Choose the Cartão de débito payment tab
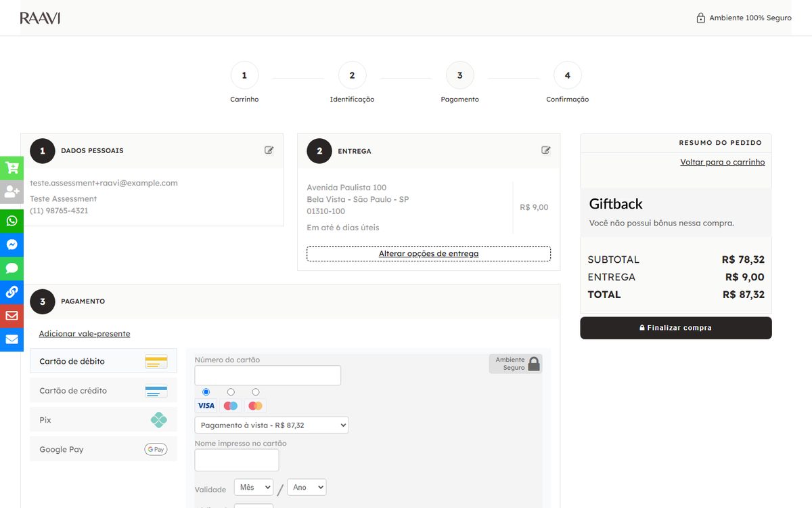812x508 pixels. point(104,361)
